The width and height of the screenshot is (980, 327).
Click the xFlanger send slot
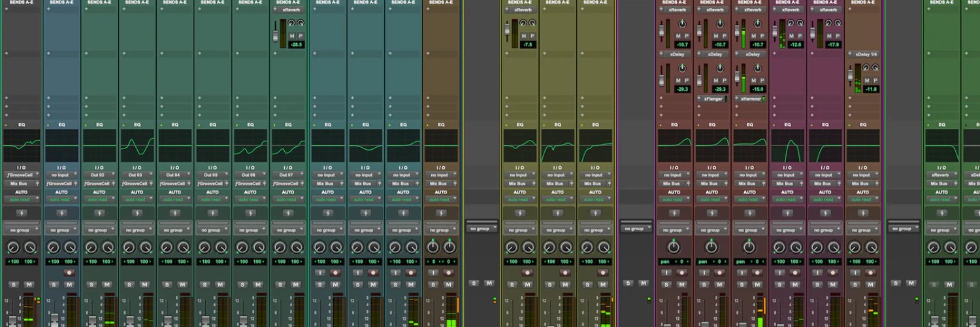click(x=712, y=98)
